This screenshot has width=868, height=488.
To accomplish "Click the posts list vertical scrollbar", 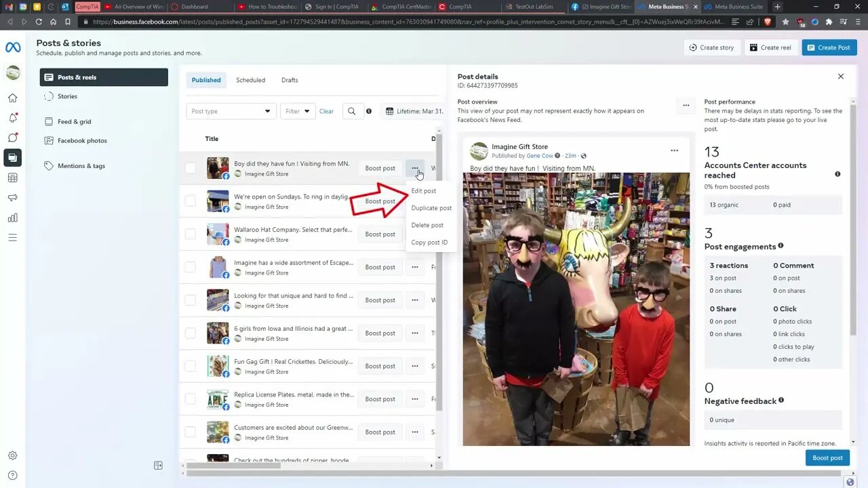I will (439, 271).
